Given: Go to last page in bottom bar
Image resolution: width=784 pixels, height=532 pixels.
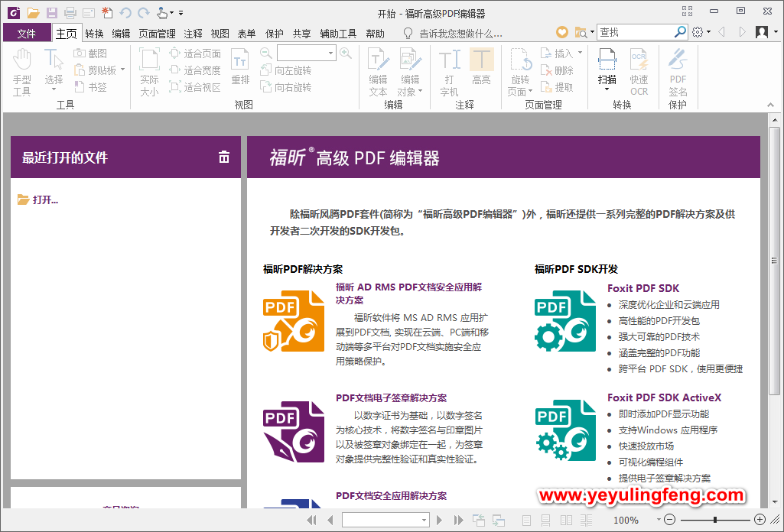Looking at the screenshot, I should point(458,520).
